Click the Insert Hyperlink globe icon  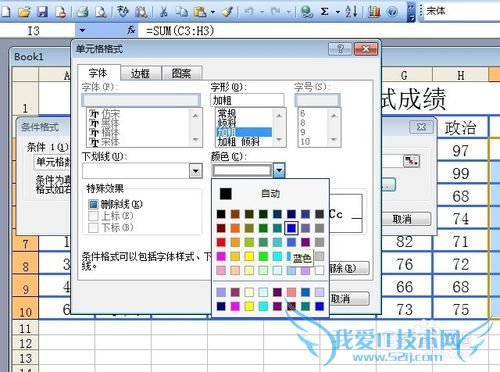pyautogui.click(x=306, y=12)
